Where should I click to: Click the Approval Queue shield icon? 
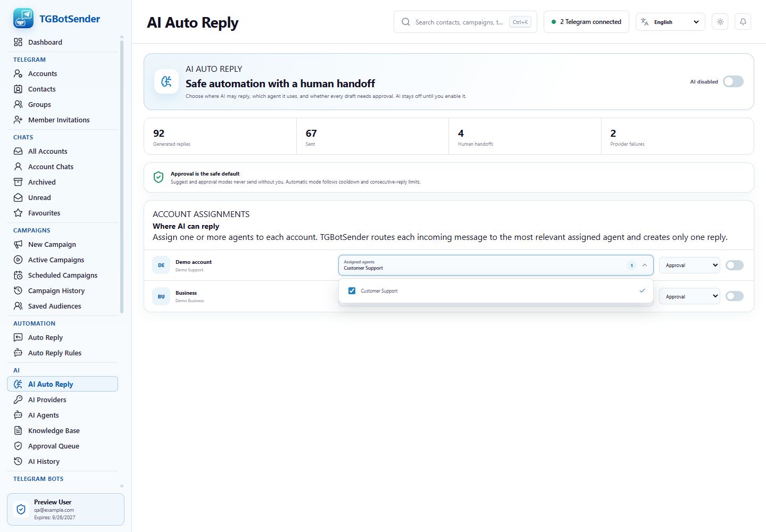pos(18,446)
